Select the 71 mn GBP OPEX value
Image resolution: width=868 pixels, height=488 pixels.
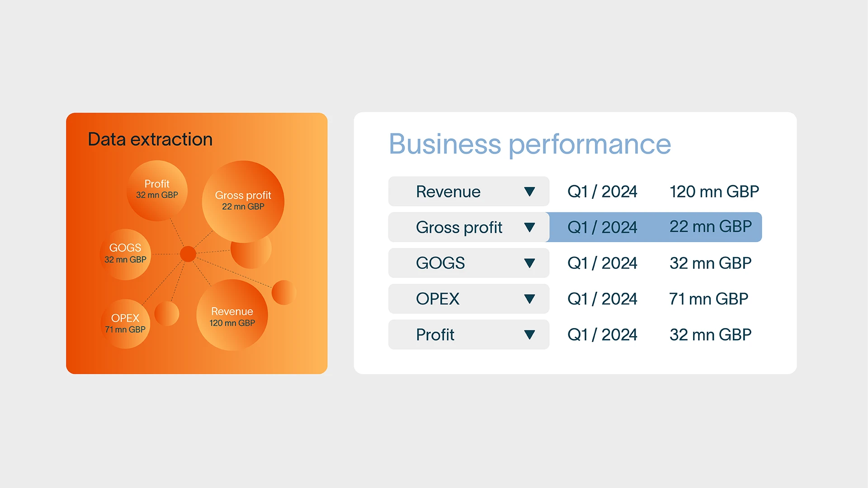point(708,299)
